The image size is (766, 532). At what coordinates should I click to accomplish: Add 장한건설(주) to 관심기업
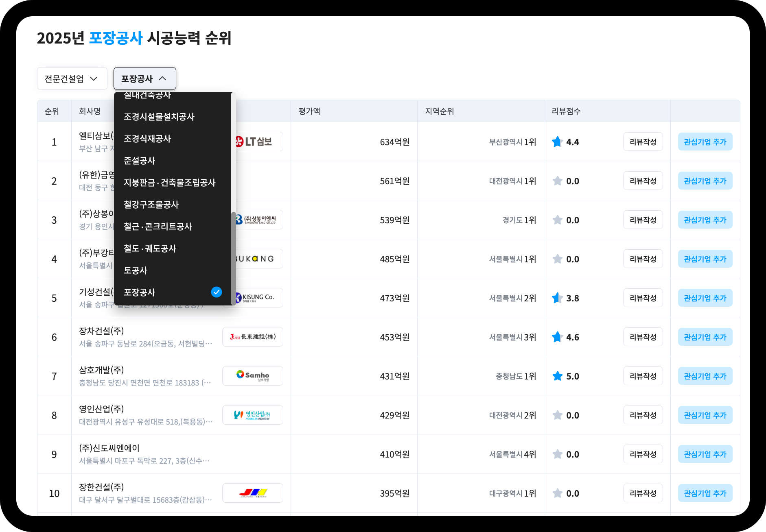(705, 493)
